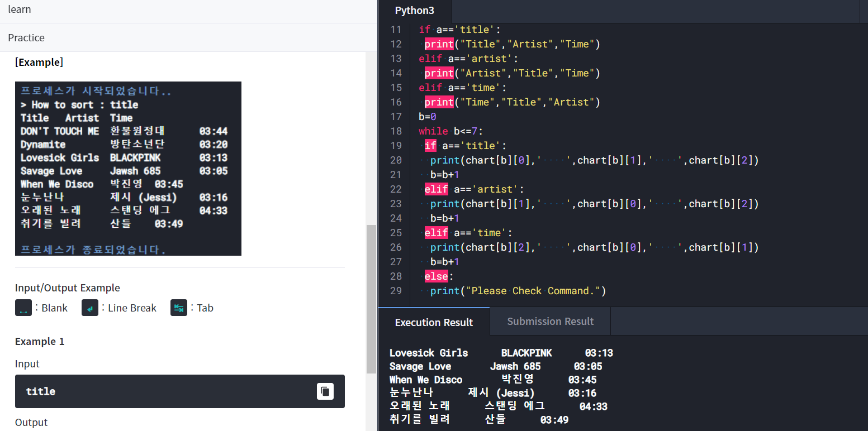Click line number 29 in gutter

tap(396, 291)
